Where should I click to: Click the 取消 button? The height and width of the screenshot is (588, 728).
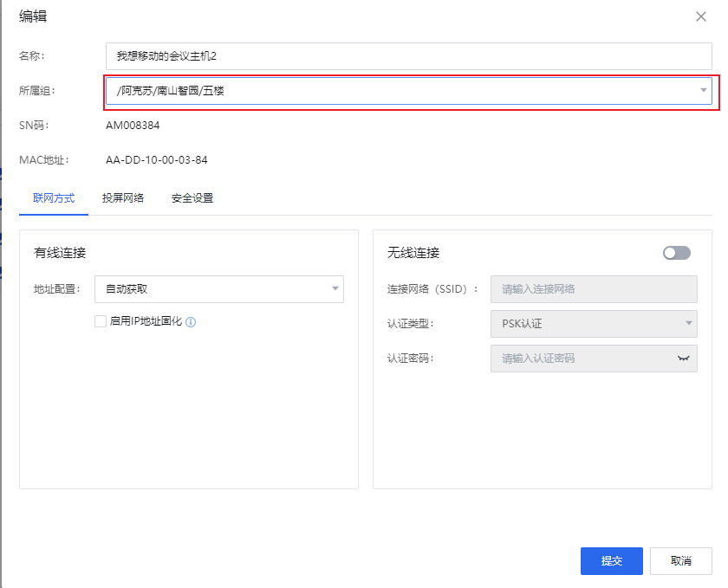680,560
